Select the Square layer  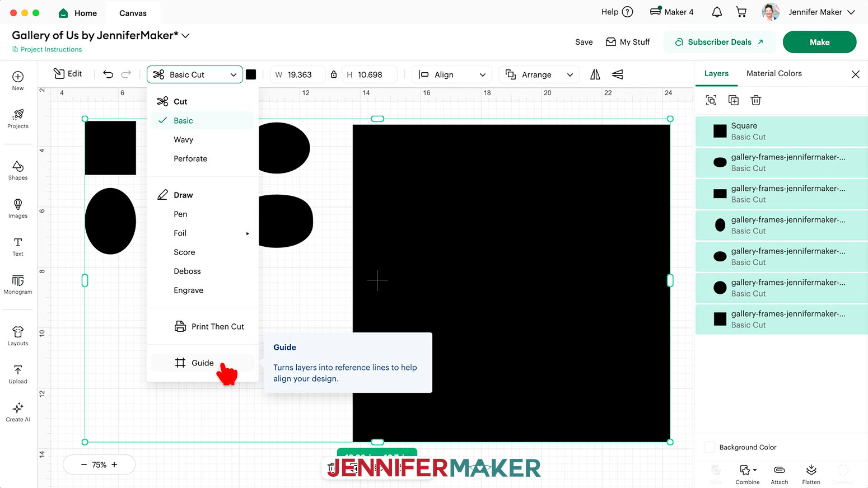click(x=782, y=131)
